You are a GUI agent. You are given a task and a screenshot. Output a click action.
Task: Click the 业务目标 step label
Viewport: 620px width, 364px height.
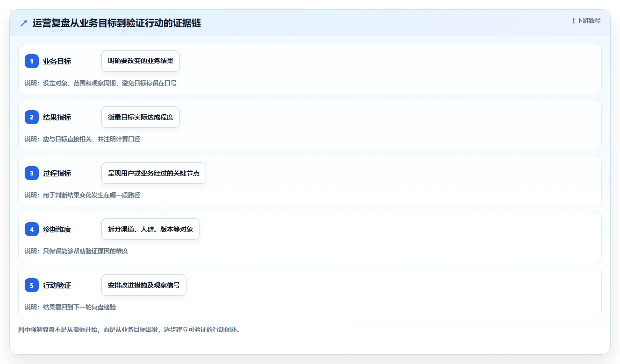click(x=57, y=61)
